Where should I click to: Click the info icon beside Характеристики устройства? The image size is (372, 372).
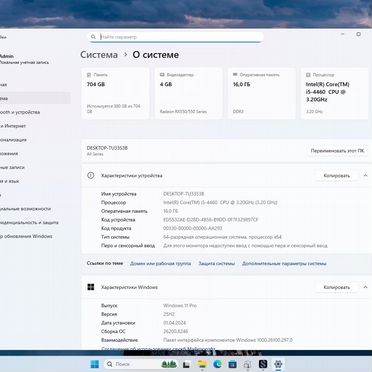tap(91, 175)
